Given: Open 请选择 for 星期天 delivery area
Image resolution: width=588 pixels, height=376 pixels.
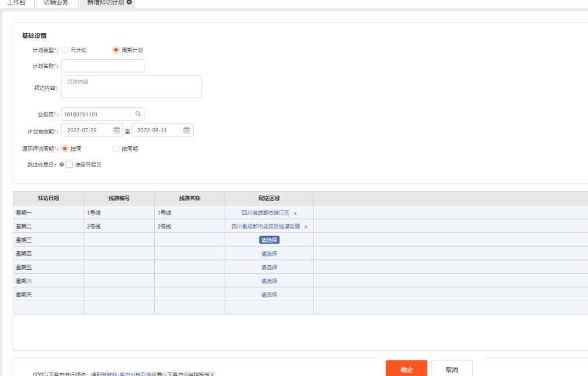Looking at the screenshot, I should coord(269,295).
